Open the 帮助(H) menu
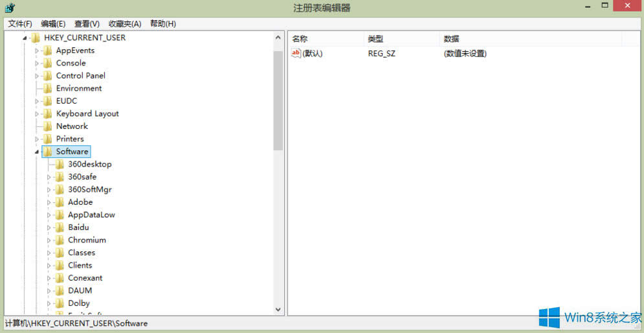The width and height of the screenshot is (644, 333). click(x=163, y=24)
